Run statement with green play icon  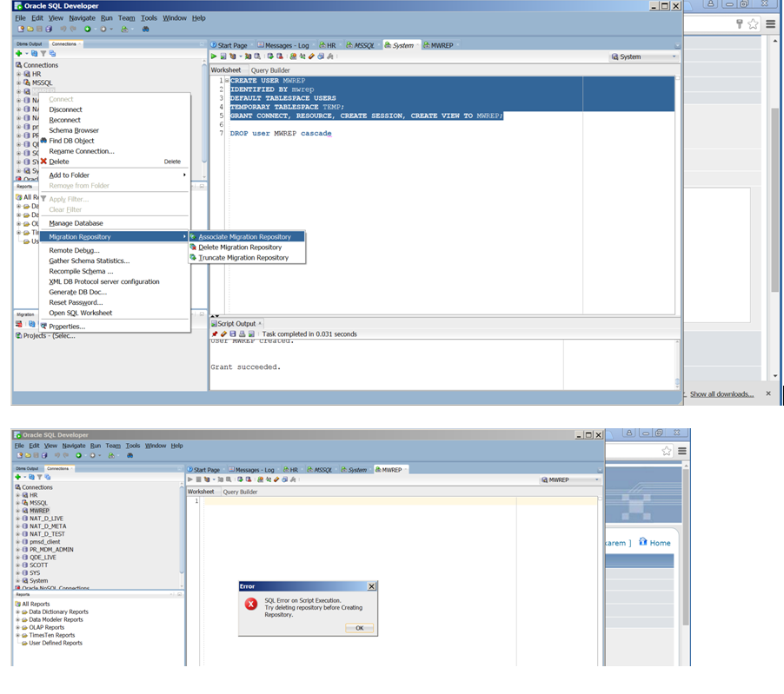(215, 56)
